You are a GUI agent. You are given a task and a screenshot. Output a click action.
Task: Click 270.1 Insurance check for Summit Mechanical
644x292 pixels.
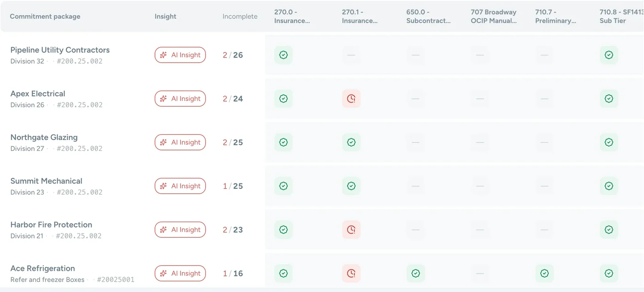point(351,186)
